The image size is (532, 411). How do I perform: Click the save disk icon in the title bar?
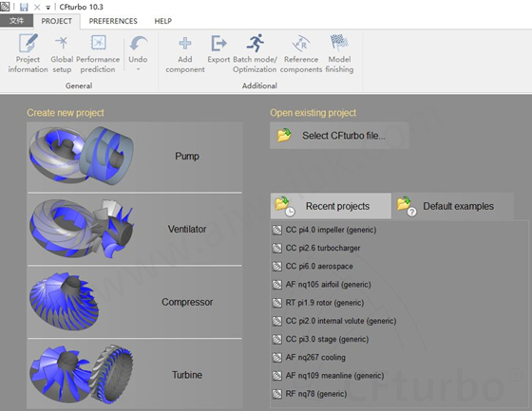[x=24, y=7]
